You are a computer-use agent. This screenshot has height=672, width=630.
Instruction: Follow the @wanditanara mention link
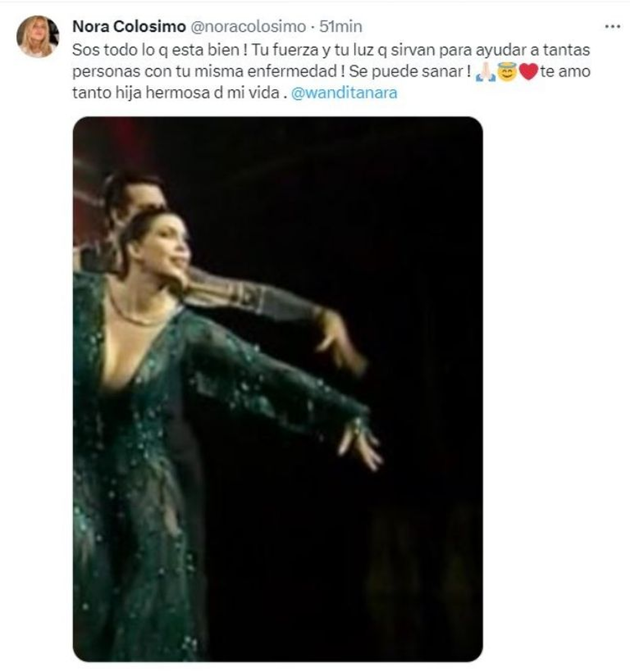[344, 93]
